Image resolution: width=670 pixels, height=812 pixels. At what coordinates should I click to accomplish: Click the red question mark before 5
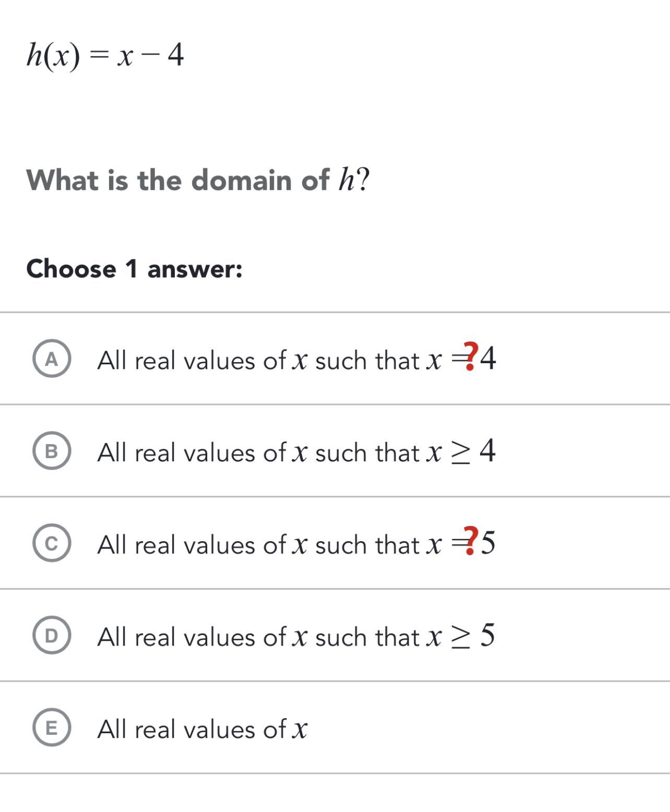[471, 541]
